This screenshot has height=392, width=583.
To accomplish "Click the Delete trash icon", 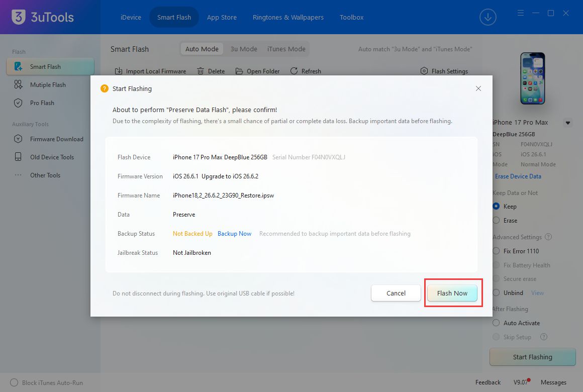I will (x=201, y=71).
